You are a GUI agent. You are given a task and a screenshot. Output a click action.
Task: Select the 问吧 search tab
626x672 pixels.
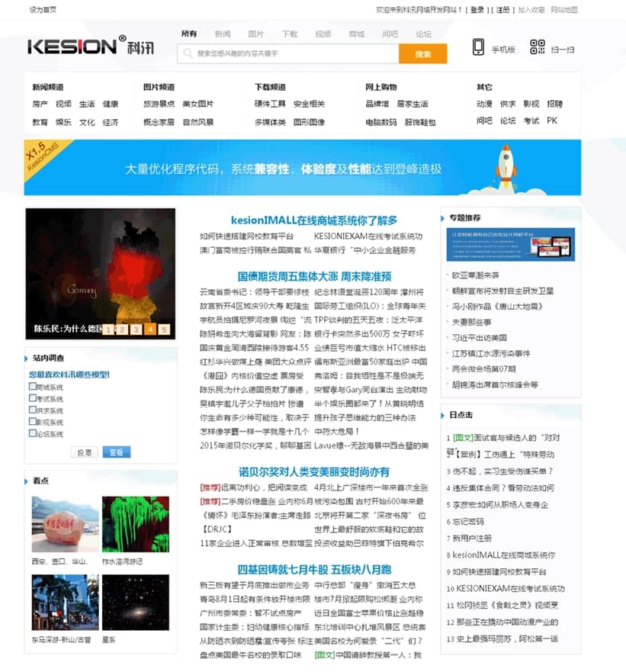390,34
